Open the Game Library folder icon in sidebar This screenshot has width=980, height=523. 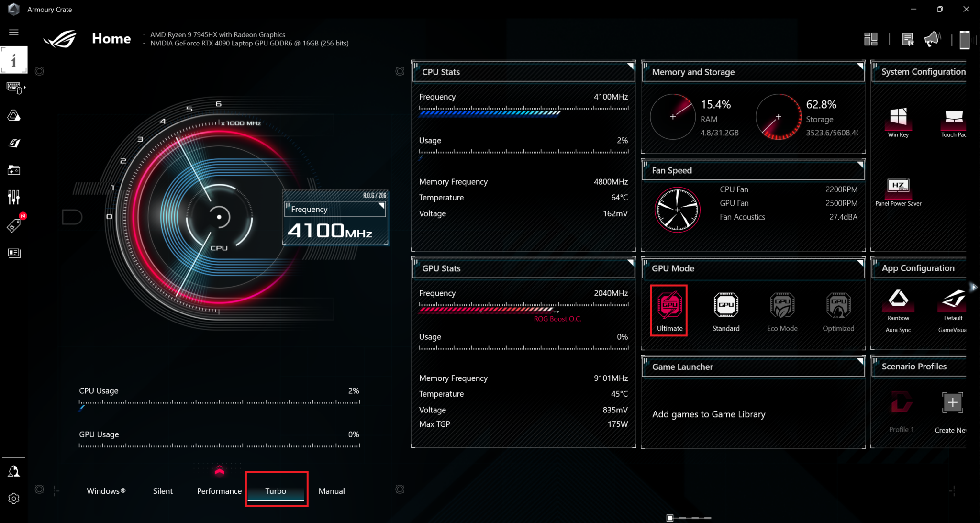pos(14,170)
